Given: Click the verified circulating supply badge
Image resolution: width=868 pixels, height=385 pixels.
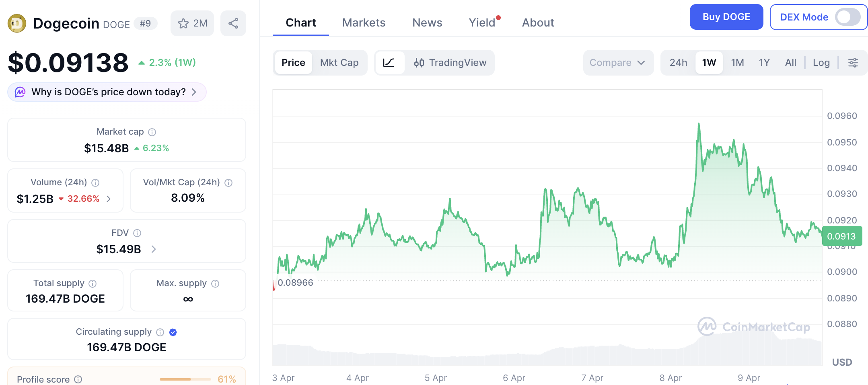Looking at the screenshot, I should (173, 332).
